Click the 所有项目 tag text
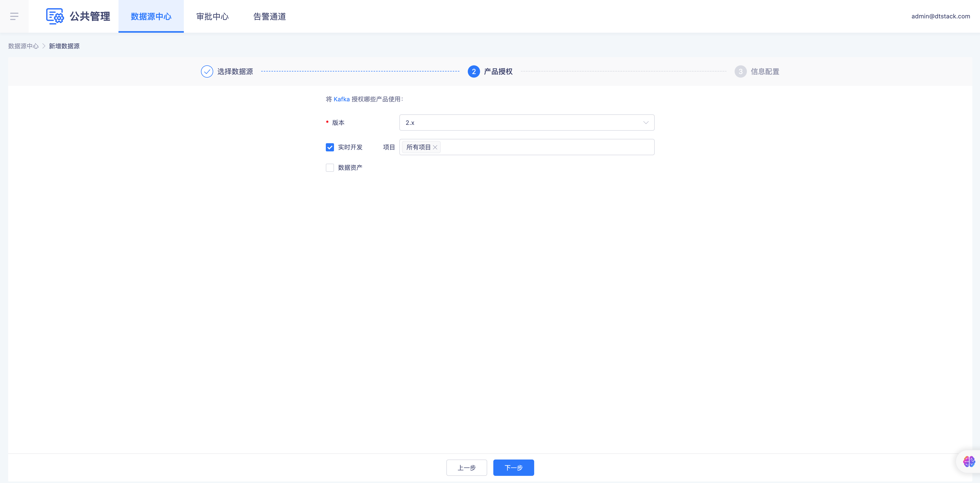This screenshot has width=980, height=483. [419, 147]
